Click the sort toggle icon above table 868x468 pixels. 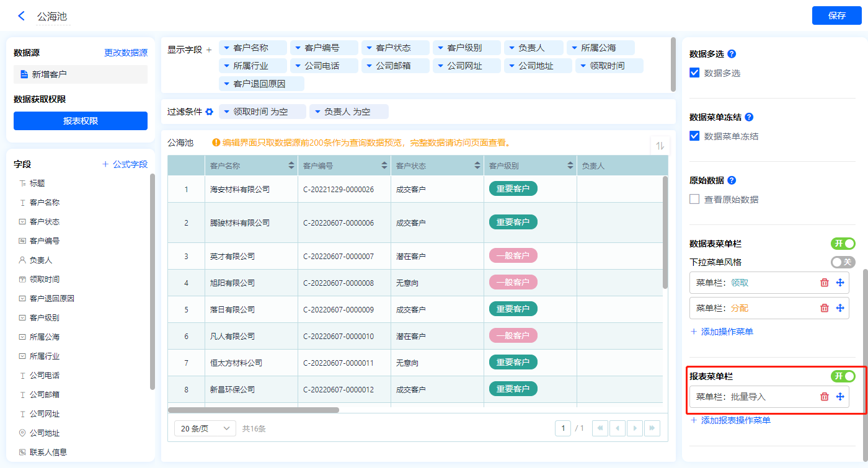pyautogui.click(x=660, y=146)
